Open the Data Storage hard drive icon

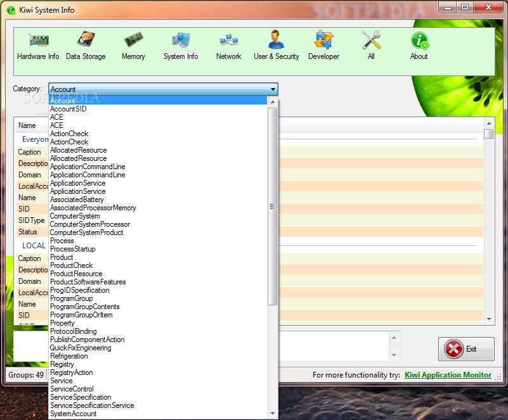click(x=86, y=40)
